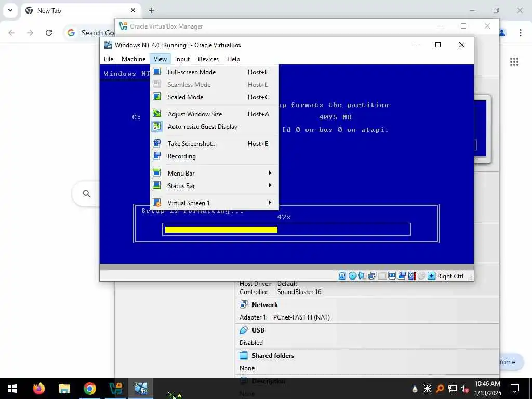Expand the Menu Bar submenu
This screenshot has height=399, width=532.
click(215, 173)
